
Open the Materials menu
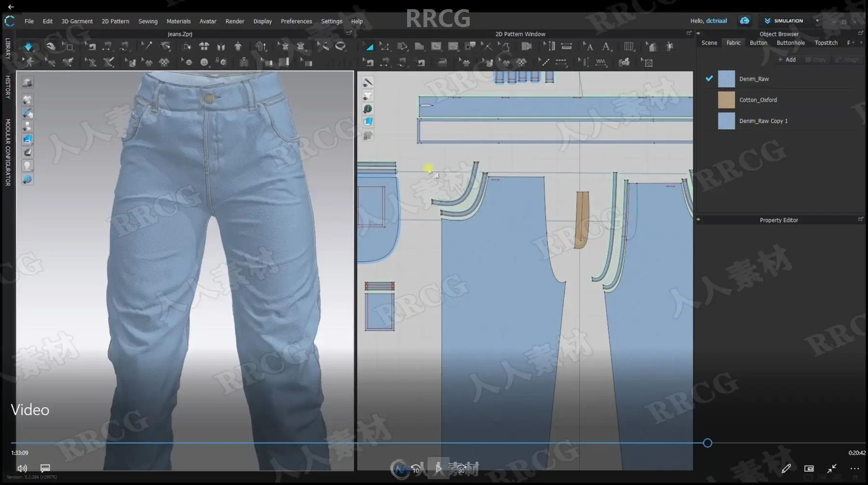click(178, 21)
